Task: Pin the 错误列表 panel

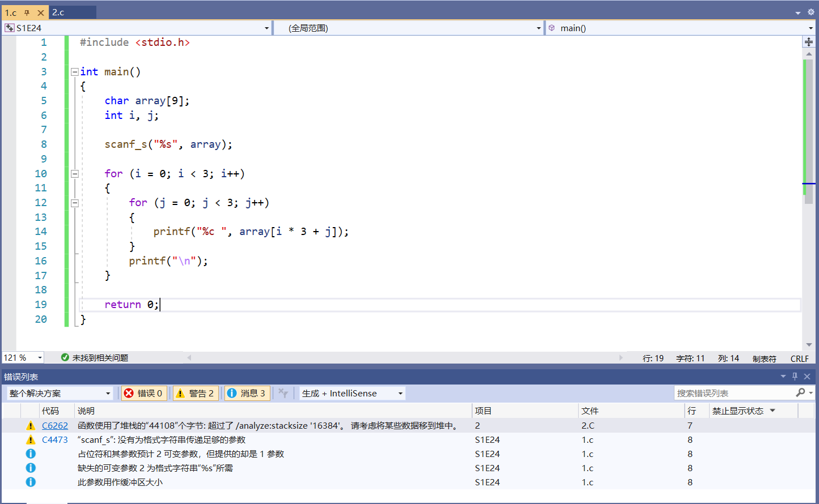Action: point(795,377)
